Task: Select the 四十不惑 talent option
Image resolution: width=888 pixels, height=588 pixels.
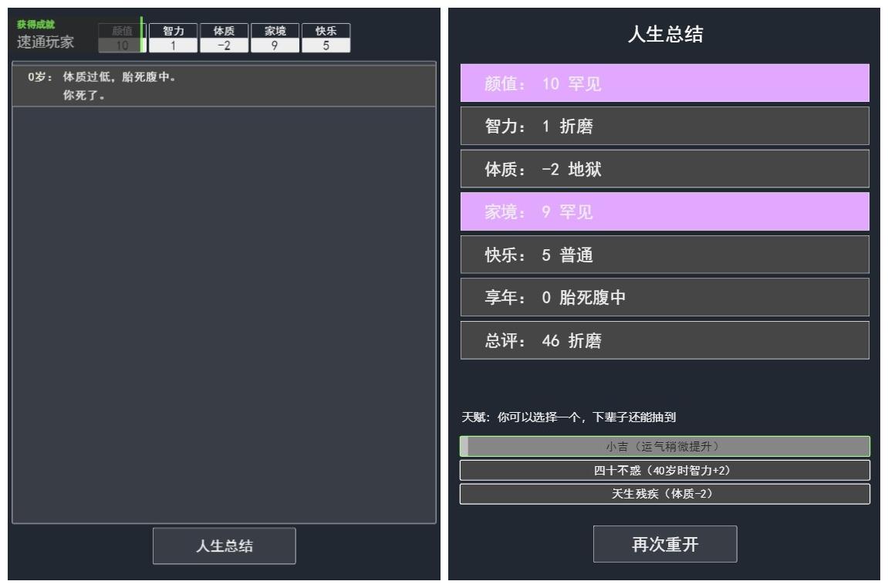Action: (x=665, y=470)
